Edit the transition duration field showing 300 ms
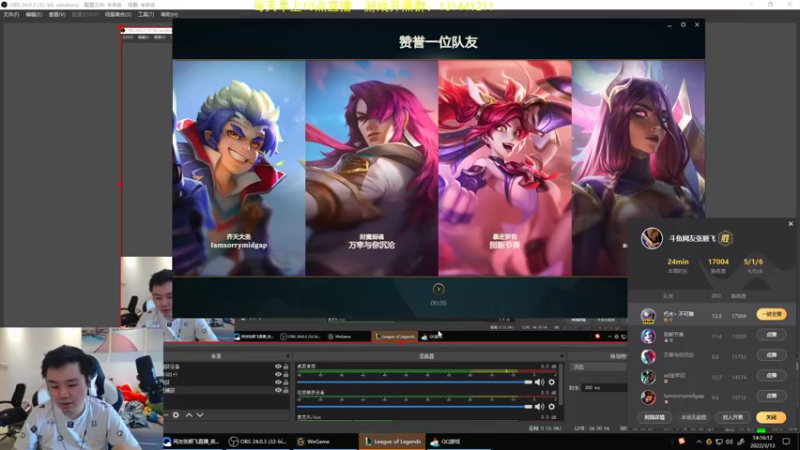This screenshot has width=800, height=450. [605, 388]
